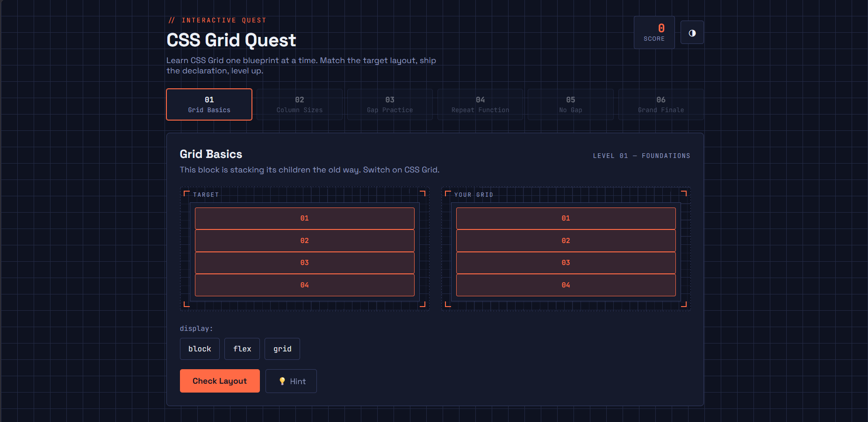Image resolution: width=868 pixels, height=422 pixels.
Task: Open the 05 No Gap level tab
Action: (x=570, y=105)
